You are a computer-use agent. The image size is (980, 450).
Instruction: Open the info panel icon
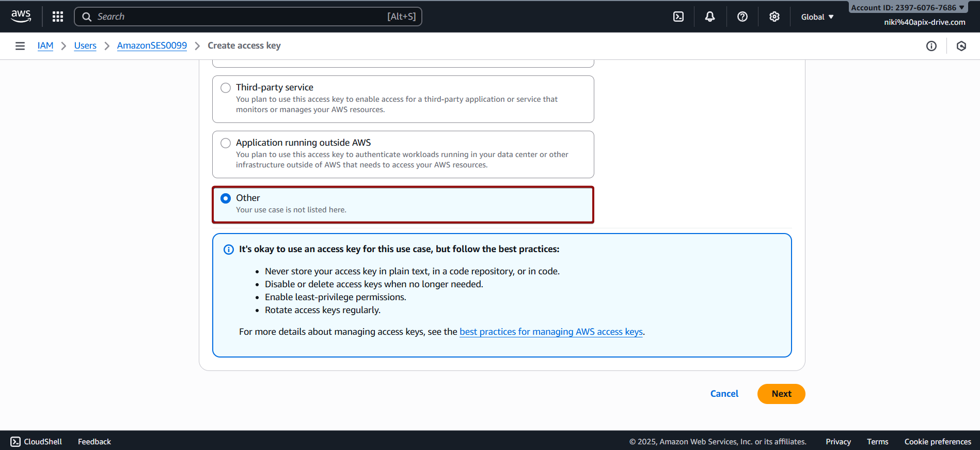931,46
